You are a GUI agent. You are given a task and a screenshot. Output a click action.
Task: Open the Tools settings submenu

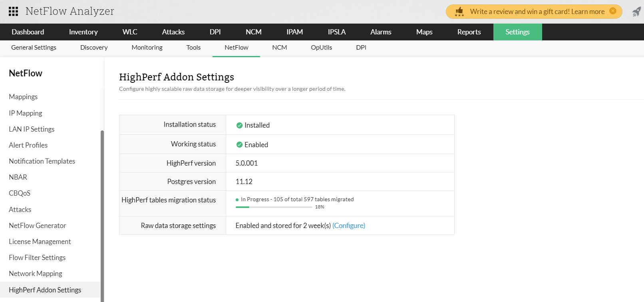pyautogui.click(x=193, y=48)
